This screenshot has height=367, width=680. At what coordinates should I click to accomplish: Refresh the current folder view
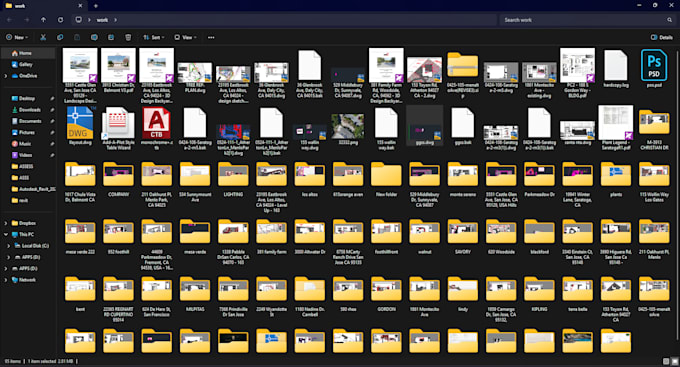[x=60, y=20]
